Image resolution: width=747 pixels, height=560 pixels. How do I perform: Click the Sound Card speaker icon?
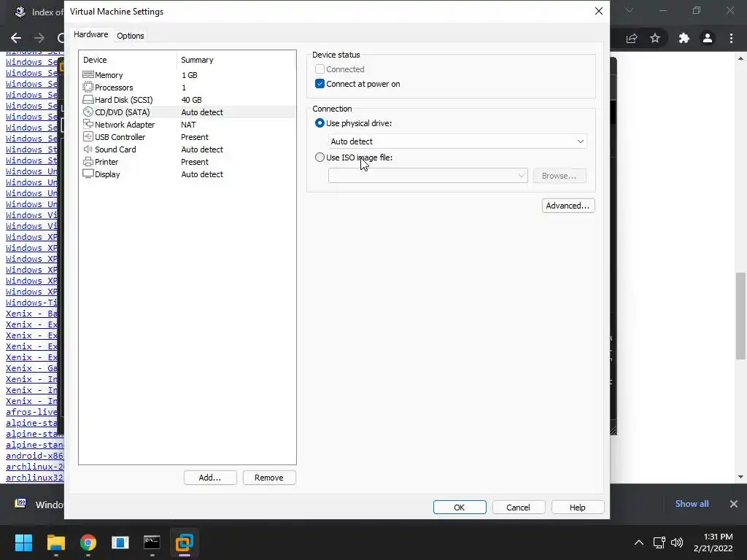point(88,149)
